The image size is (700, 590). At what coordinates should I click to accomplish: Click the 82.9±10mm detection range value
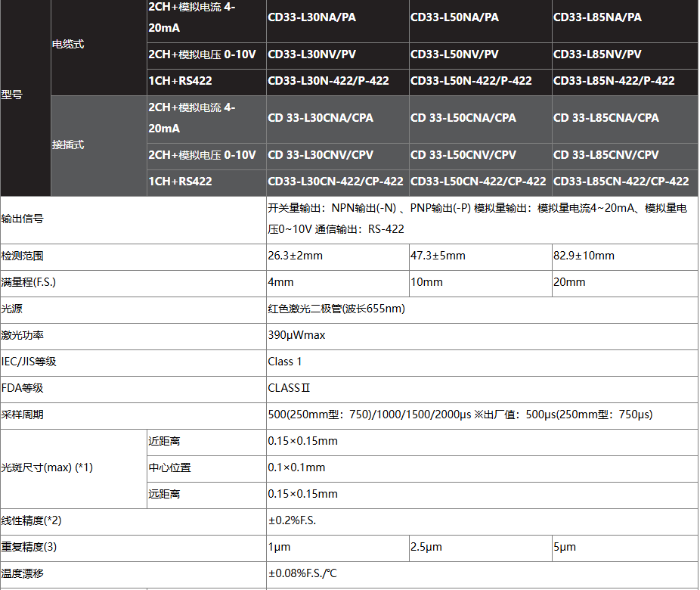click(x=584, y=256)
